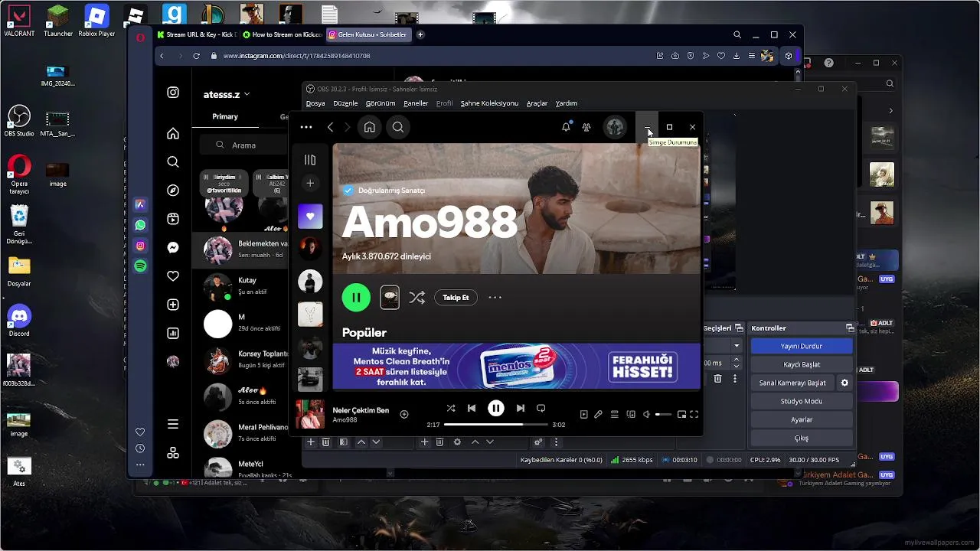Open the Neler Çektim Ben album cover
The height and width of the screenshot is (551, 980).
[310, 414]
